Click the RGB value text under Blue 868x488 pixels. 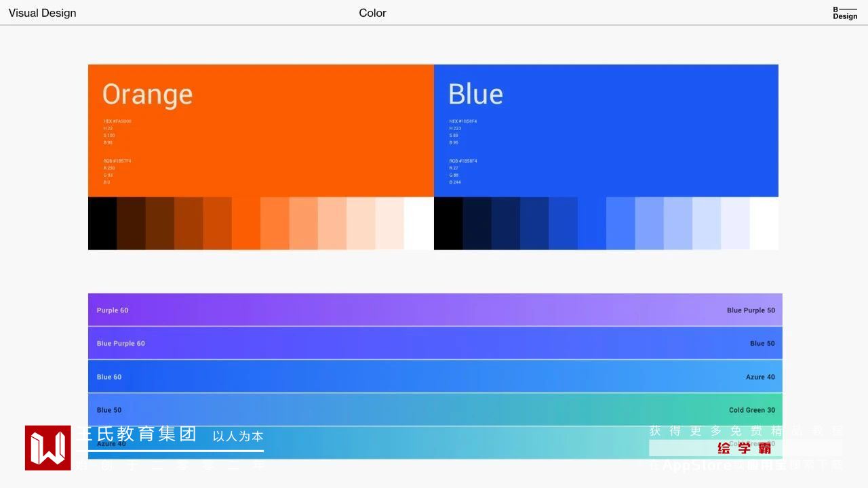click(463, 161)
